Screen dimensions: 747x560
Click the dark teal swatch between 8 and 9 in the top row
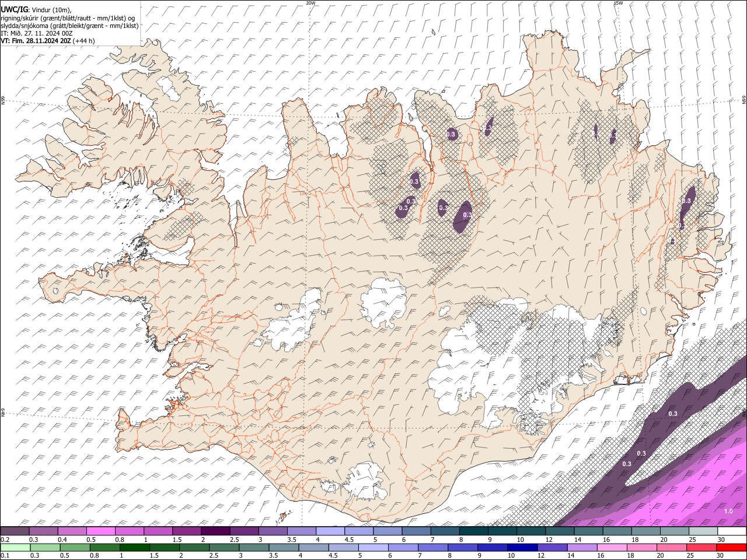click(473, 531)
